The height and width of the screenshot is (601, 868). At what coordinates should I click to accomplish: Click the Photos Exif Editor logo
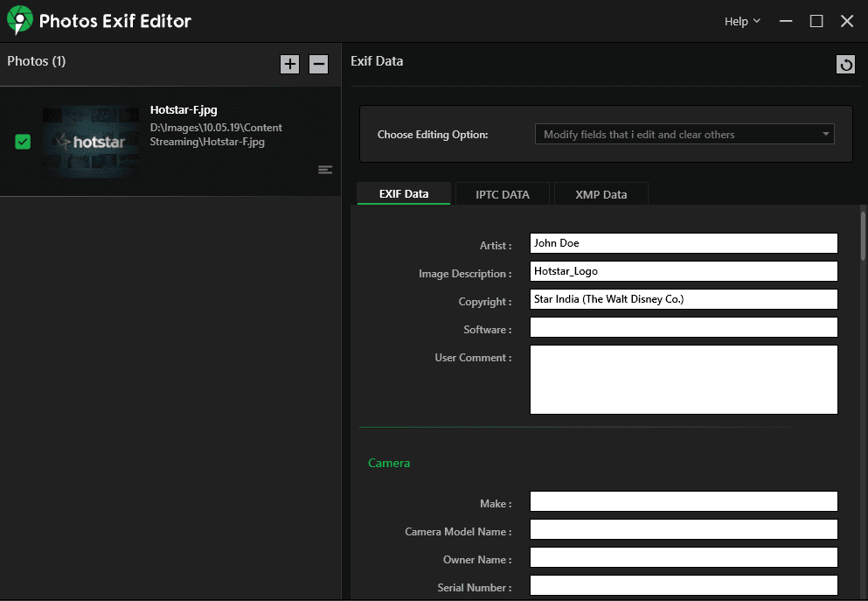coord(19,20)
